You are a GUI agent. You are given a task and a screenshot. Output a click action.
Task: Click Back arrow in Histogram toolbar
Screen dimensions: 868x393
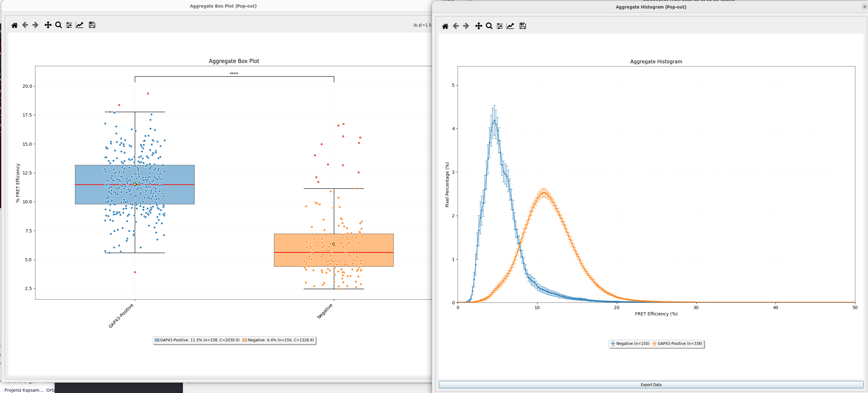click(x=456, y=26)
